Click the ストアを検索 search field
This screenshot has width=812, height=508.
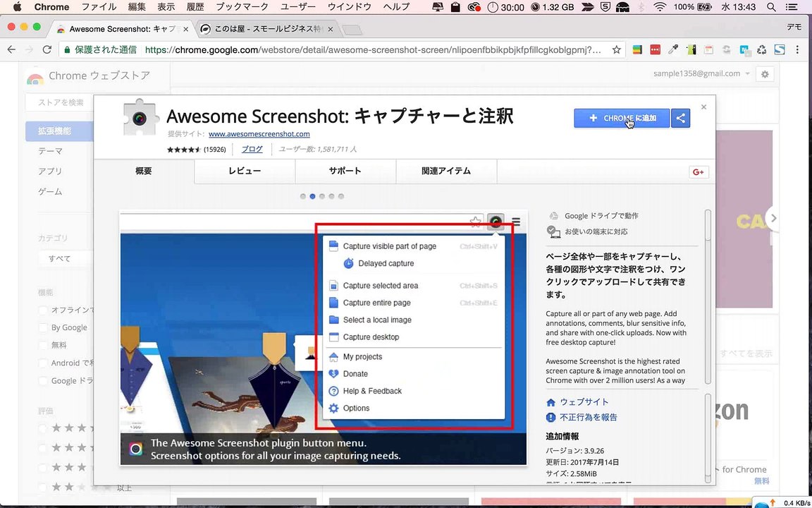pos(59,102)
